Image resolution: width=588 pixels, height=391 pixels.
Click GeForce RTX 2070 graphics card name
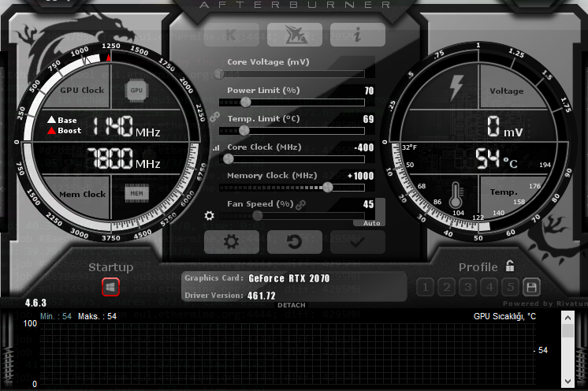288,278
